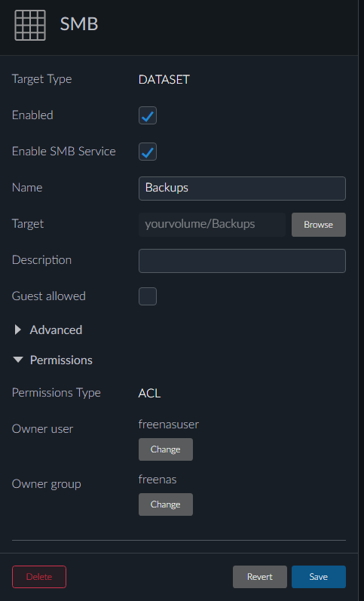Image resolution: width=364 pixels, height=601 pixels.
Task: Uncheck the Enabled checkbox
Action: [x=148, y=115]
